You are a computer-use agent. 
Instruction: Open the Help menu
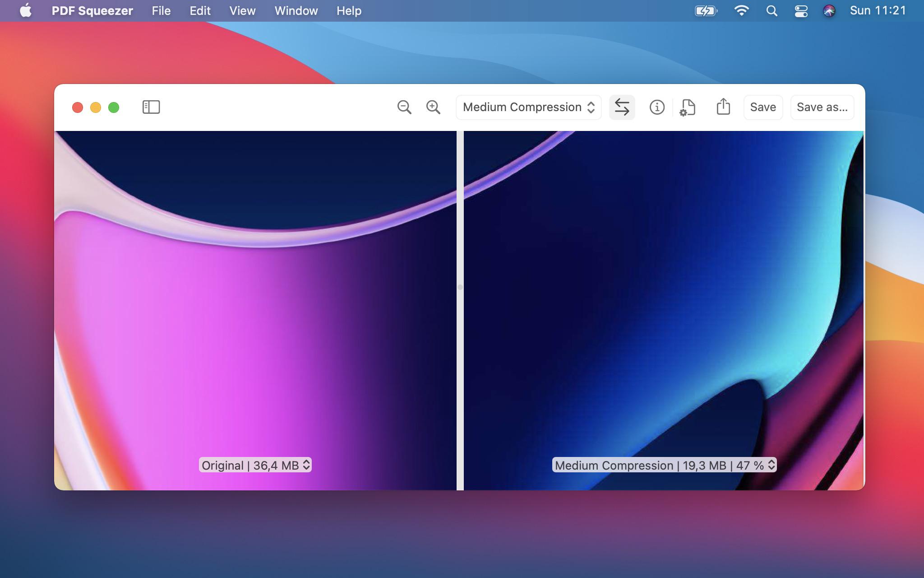(x=349, y=11)
